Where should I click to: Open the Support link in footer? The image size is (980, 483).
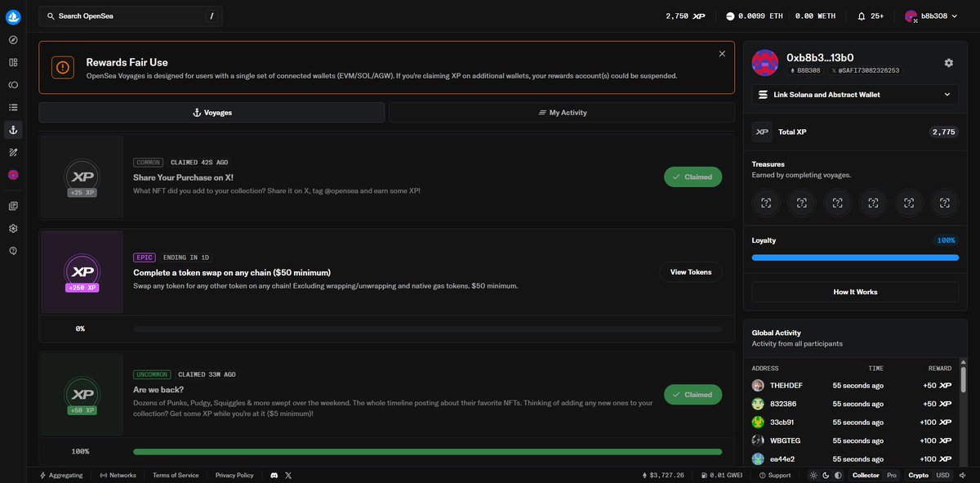775,475
